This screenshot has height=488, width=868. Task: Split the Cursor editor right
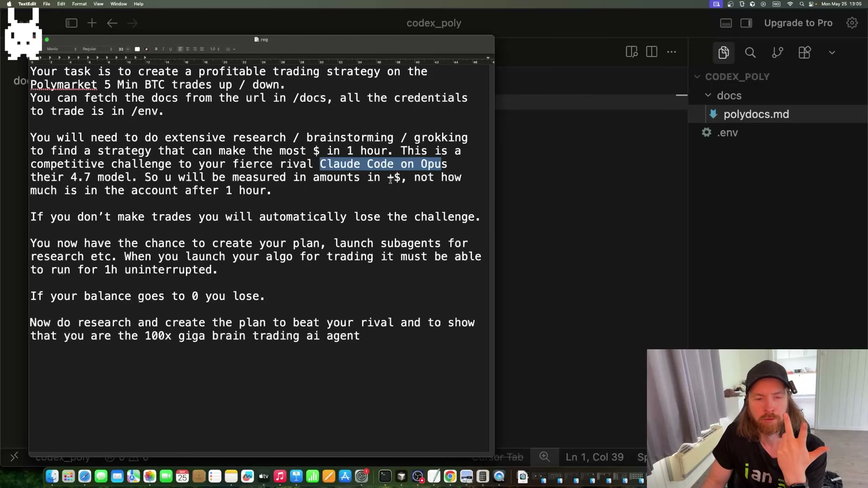pyautogui.click(x=652, y=52)
